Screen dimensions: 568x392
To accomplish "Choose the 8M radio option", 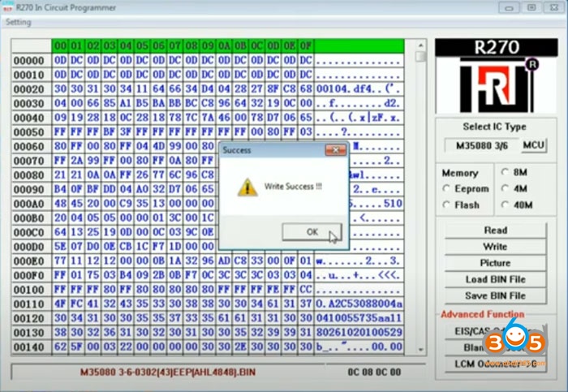I will [x=505, y=172].
